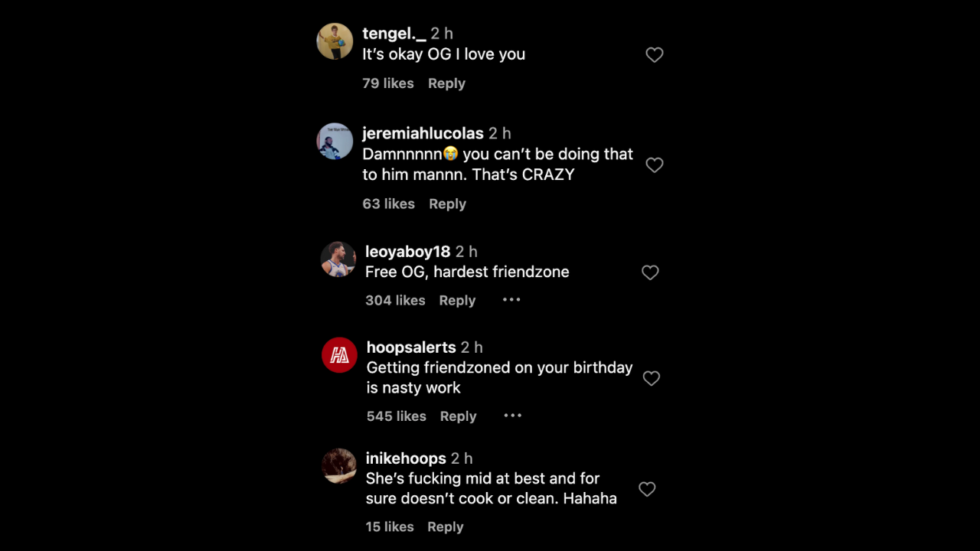Open three-dot menu on hoopsalerts comment
Image resolution: width=980 pixels, height=551 pixels.
(x=512, y=416)
